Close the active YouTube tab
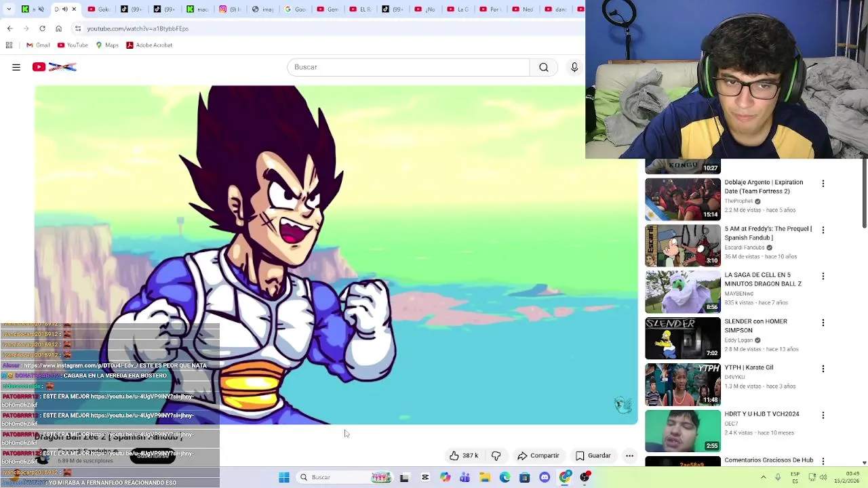868x488 pixels. (74, 9)
